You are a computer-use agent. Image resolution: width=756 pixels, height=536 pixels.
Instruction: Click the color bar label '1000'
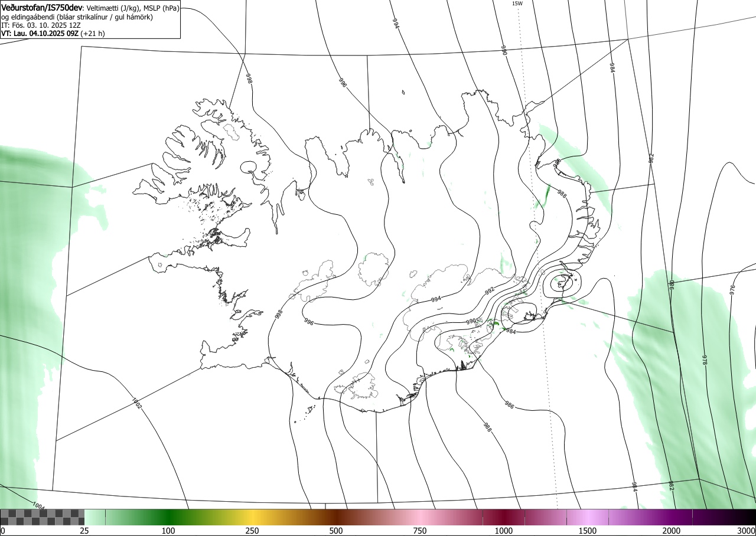pyautogui.click(x=504, y=531)
